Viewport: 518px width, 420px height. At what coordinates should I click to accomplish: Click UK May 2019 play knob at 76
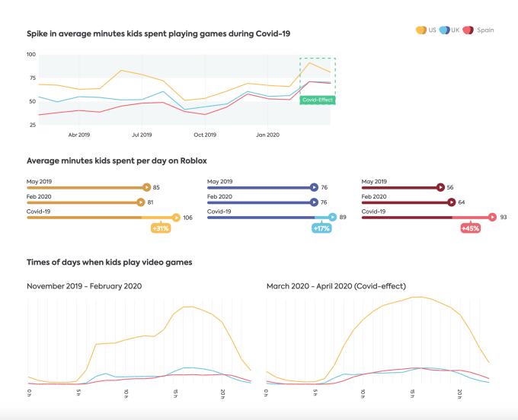point(314,187)
